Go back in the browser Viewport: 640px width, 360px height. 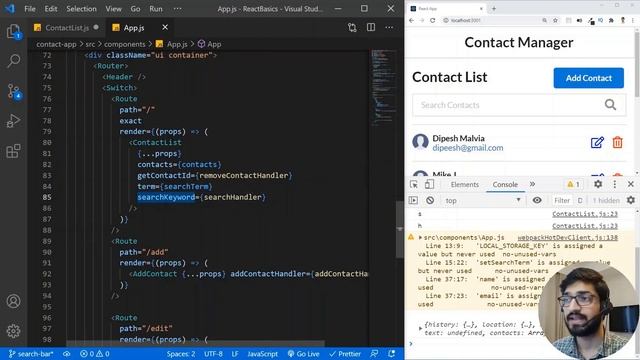click(411, 20)
